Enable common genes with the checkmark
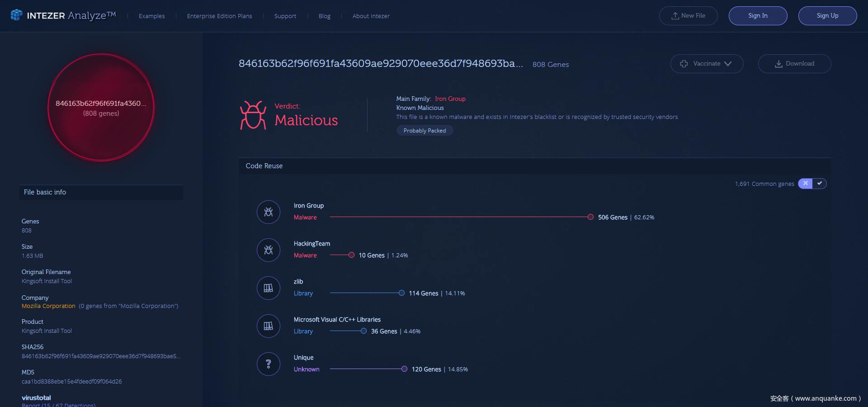The height and width of the screenshot is (407, 868). tap(820, 184)
